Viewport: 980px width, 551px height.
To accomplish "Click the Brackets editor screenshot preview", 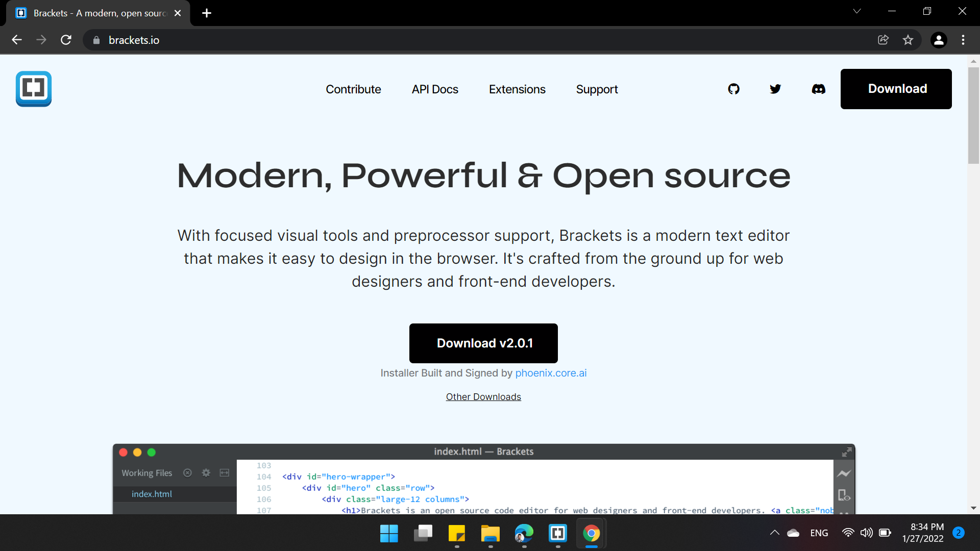I will pos(483,479).
